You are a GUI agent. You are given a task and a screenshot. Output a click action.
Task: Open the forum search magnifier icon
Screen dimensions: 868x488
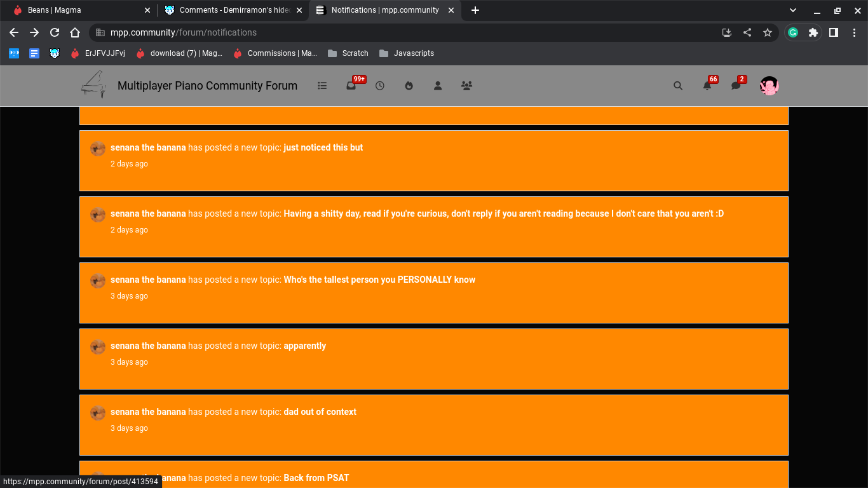[678, 86]
